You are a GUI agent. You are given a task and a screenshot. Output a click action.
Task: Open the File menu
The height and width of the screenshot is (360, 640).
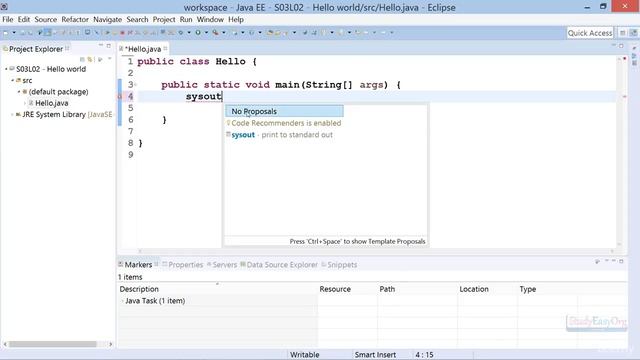coord(8,20)
